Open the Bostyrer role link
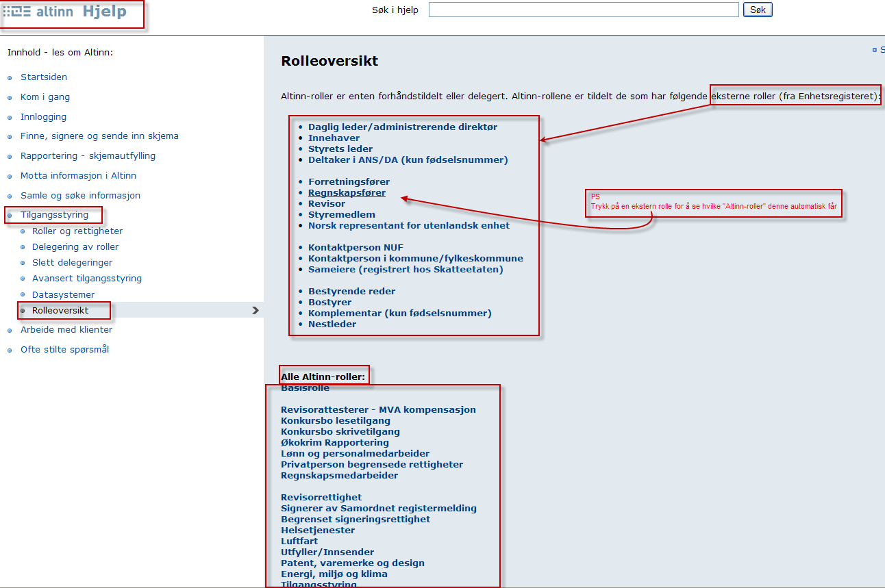 point(329,303)
